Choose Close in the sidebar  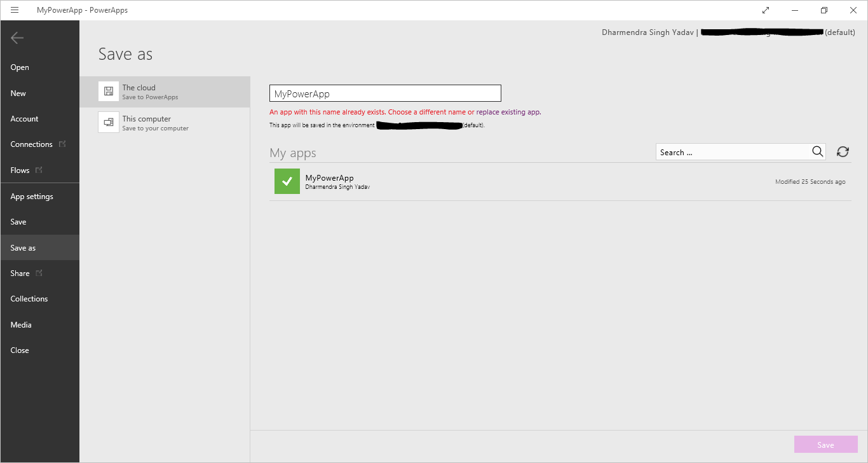[x=39, y=350]
